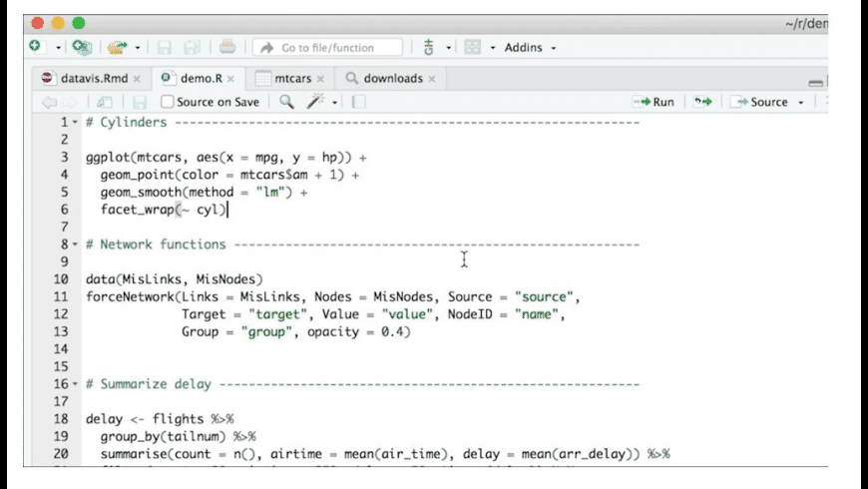This screenshot has height=489, width=868.
Task: Click the Go to file/function field
Action: (x=327, y=47)
